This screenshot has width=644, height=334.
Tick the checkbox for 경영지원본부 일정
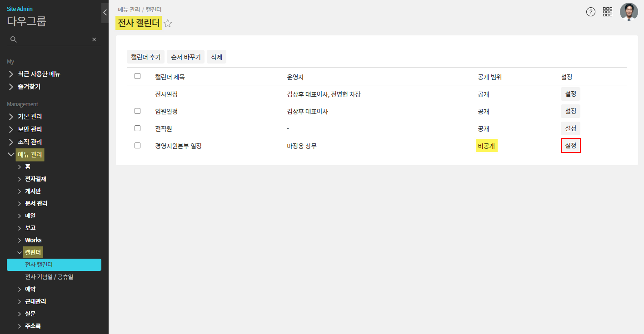tap(137, 146)
